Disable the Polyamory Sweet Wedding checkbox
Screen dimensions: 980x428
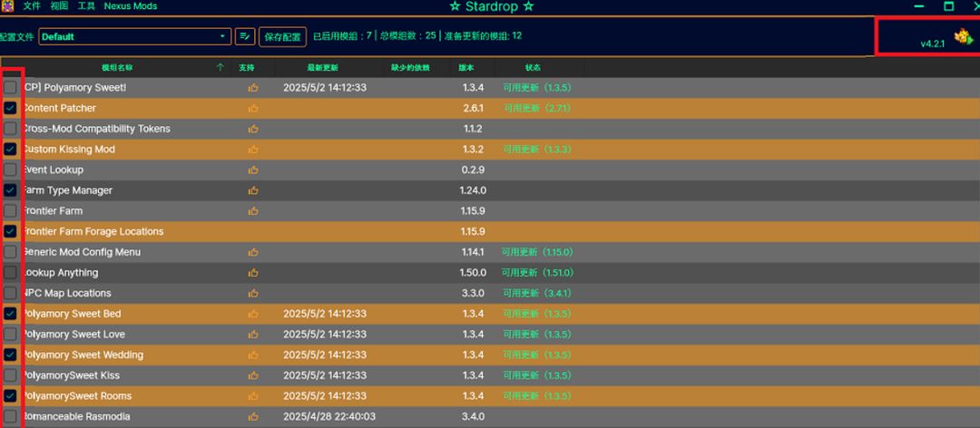pos(10,355)
